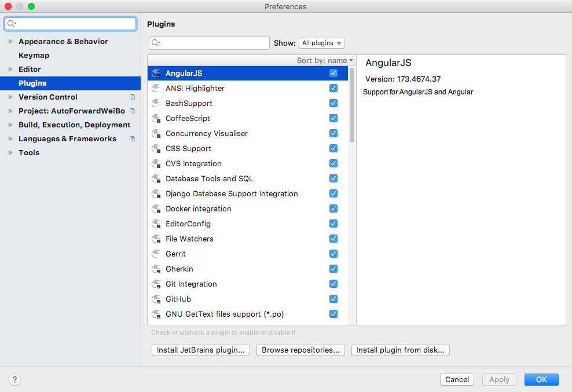
Task: Click the File Watchers plugin icon
Action: [x=156, y=239]
